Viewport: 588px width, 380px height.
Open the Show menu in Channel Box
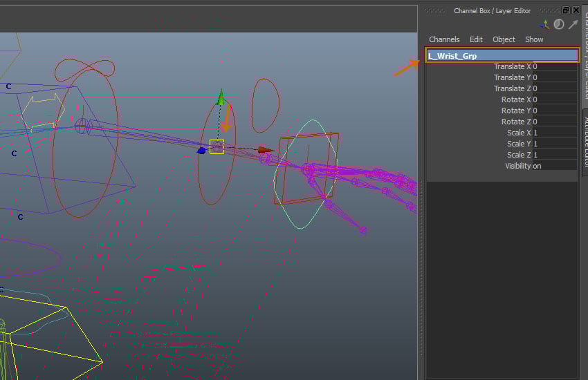[x=534, y=39]
